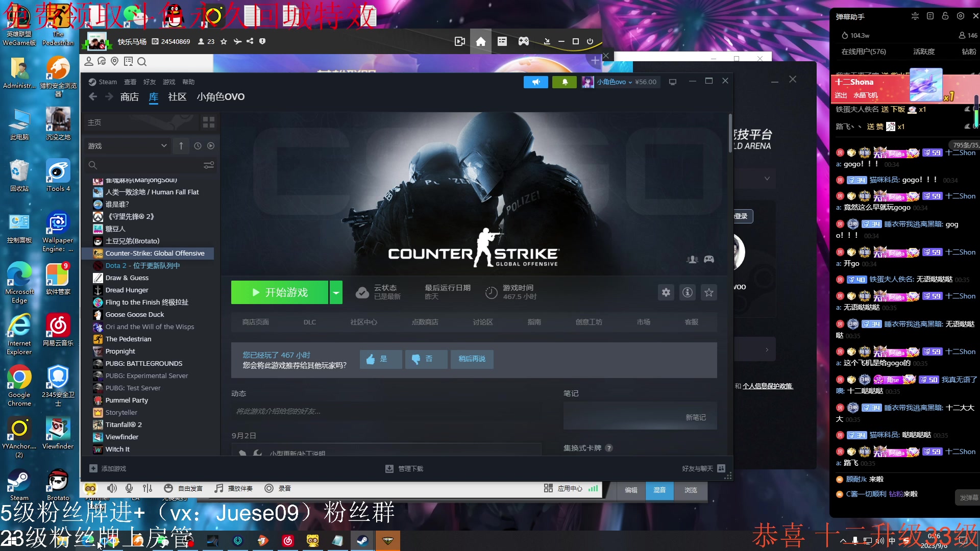Toggle ready-to-play filter icon
The width and height of the screenshot is (980, 551).
[x=211, y=146]
